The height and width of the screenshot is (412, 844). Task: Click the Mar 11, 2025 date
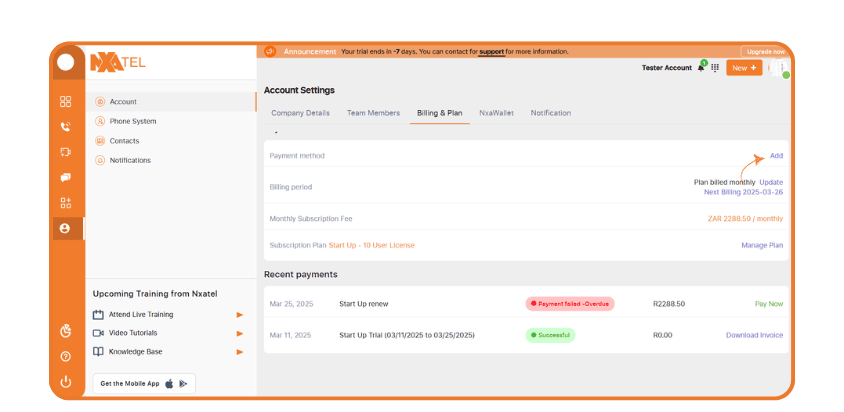pos(290,335)
